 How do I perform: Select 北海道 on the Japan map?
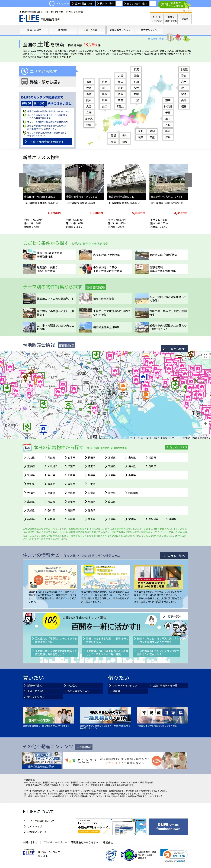[x=184, y=69]
